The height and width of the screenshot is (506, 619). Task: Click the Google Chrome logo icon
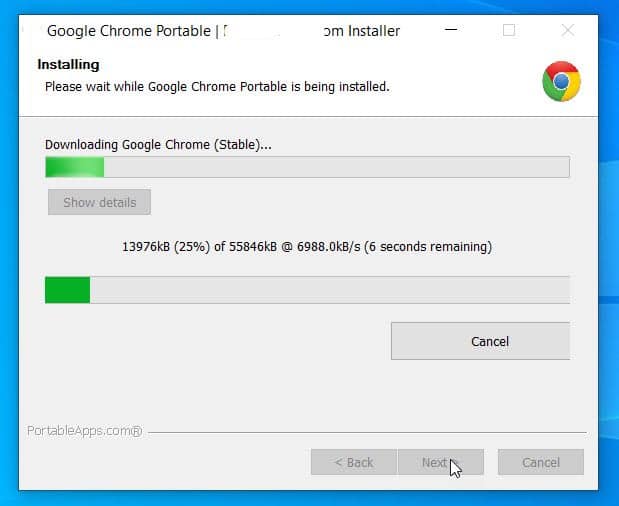pyautogui.click(x=561, y=81)
